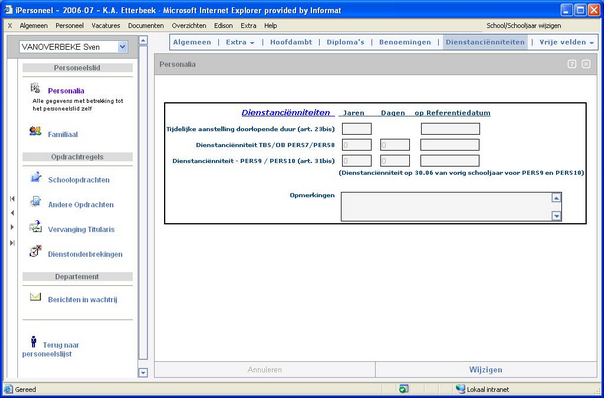The width and height of the screenshot is (604, 398).
Task: Click the X item left of Algemeen menu
Action: [10, 26]
